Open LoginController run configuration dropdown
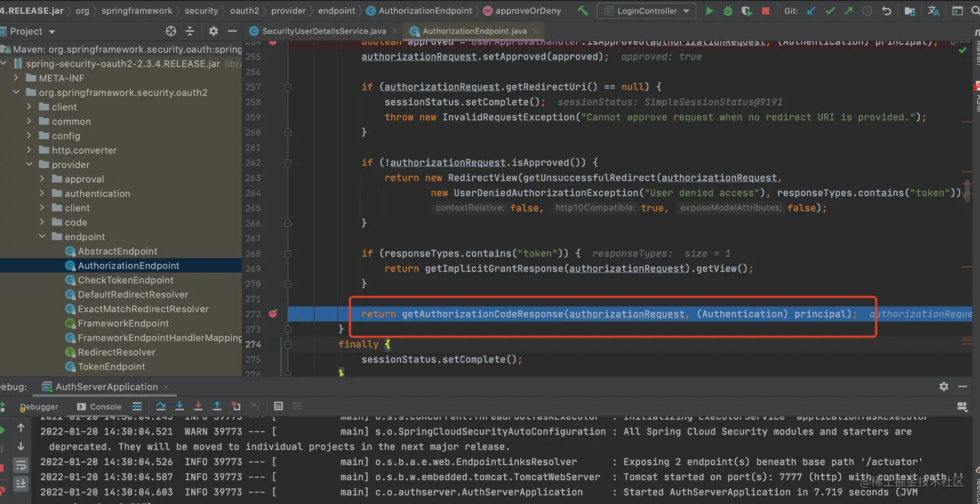The height and width of the screenshot is (504, 980). coord(646,11)
